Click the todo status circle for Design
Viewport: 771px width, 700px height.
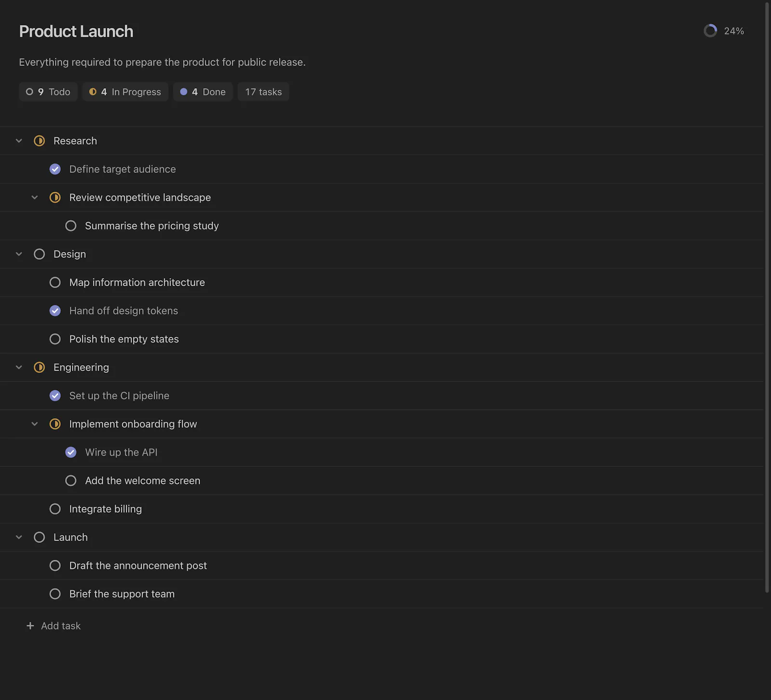(39, 254)
